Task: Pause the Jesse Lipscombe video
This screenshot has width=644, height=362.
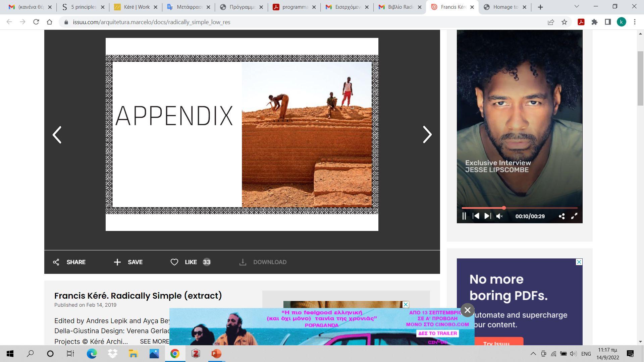Action: click(464, 216)
